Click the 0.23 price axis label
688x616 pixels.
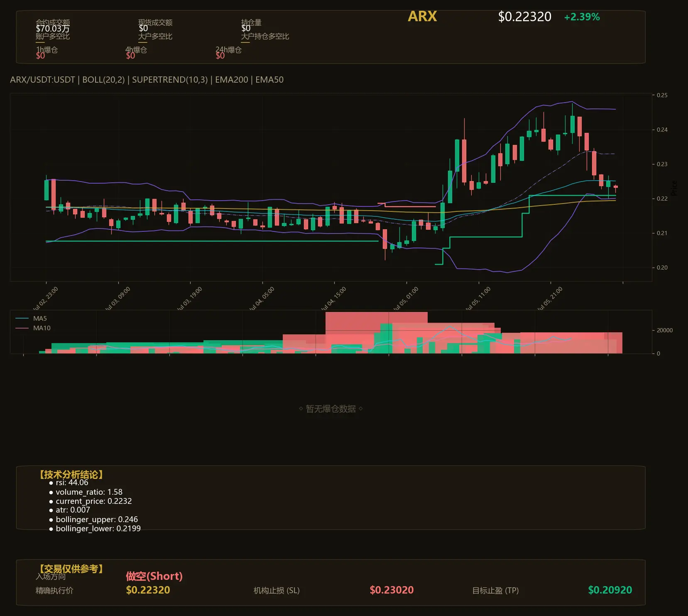662,164
